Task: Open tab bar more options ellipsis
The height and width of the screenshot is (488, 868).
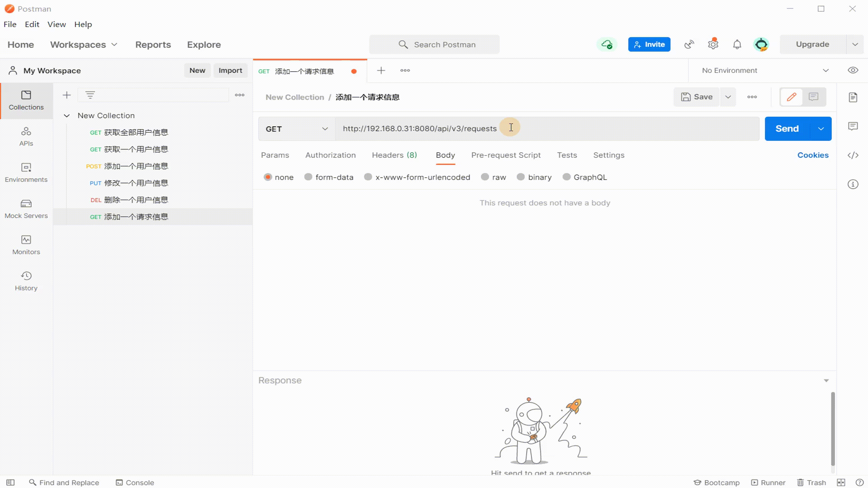Action: 405,70
